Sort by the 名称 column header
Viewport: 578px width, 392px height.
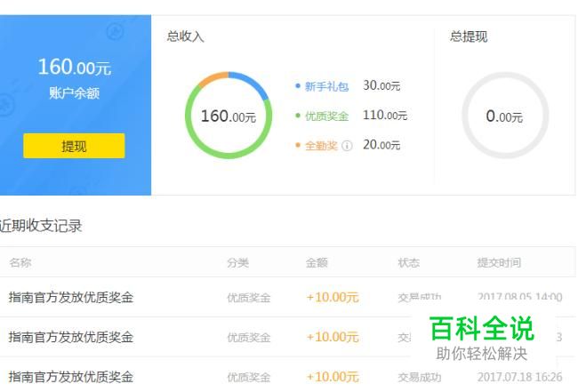click(x=20, y=262)
